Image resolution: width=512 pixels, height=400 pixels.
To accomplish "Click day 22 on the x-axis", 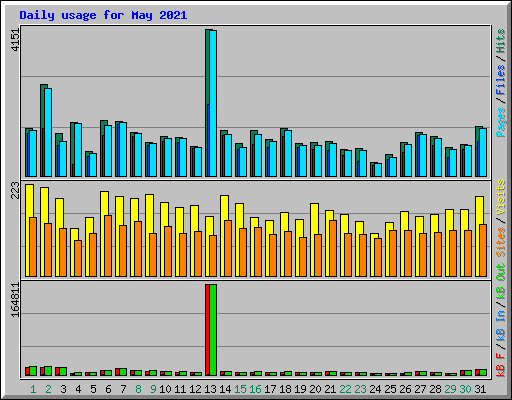I will tap(345, 389).
